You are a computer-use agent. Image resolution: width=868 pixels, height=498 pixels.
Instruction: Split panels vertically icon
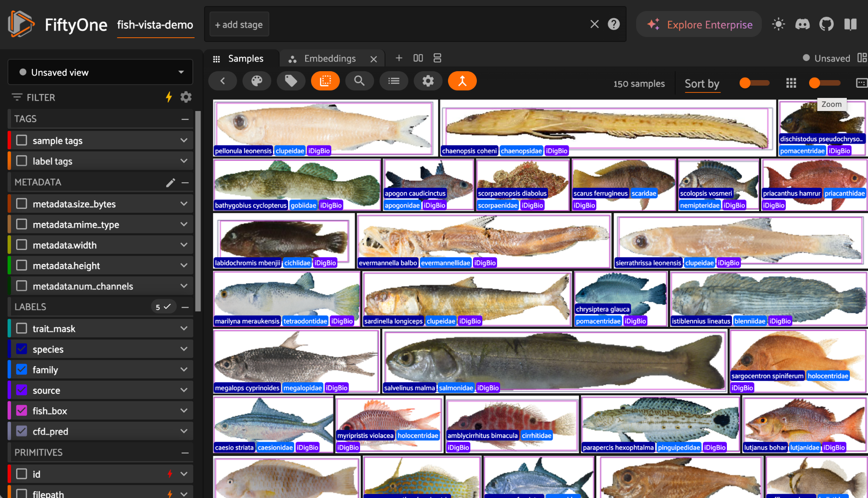pyautogui.click(x=437, y=58)
